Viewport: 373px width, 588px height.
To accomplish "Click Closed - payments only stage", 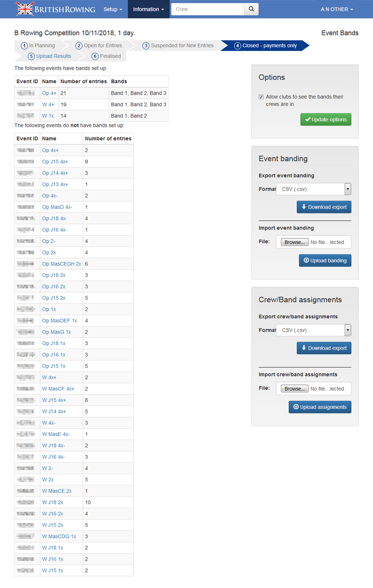I will click(x=266, y=45).
